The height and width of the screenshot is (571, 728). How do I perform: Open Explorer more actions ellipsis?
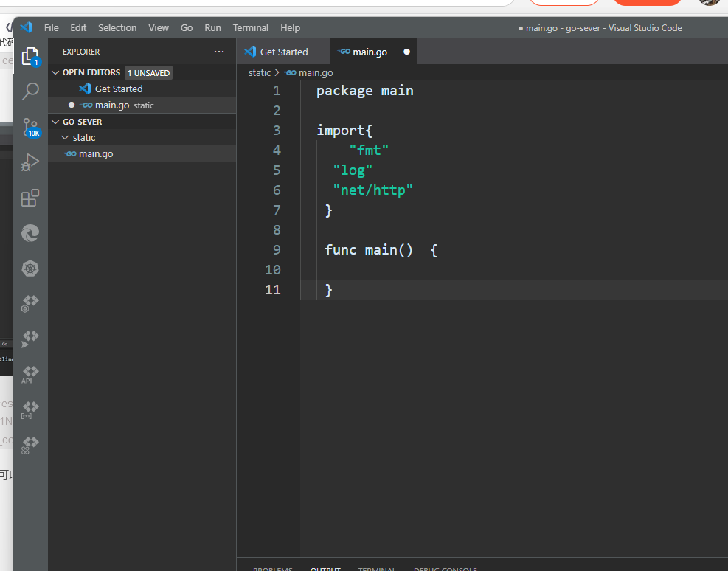219,52
